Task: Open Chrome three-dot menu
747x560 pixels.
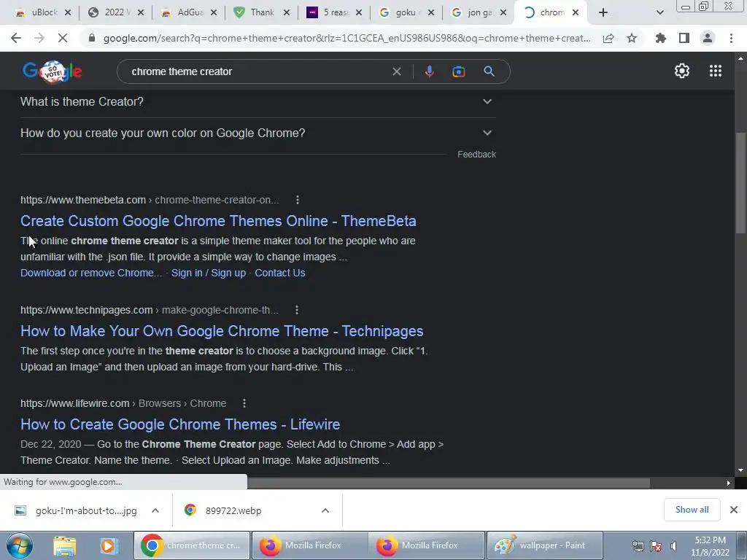Action: click(731, 38)
